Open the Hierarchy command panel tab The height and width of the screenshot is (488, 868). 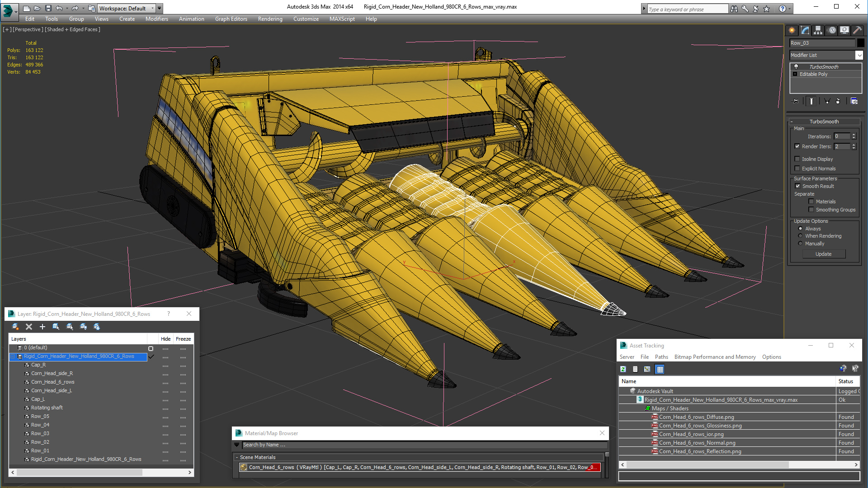(x=818, y=30)
